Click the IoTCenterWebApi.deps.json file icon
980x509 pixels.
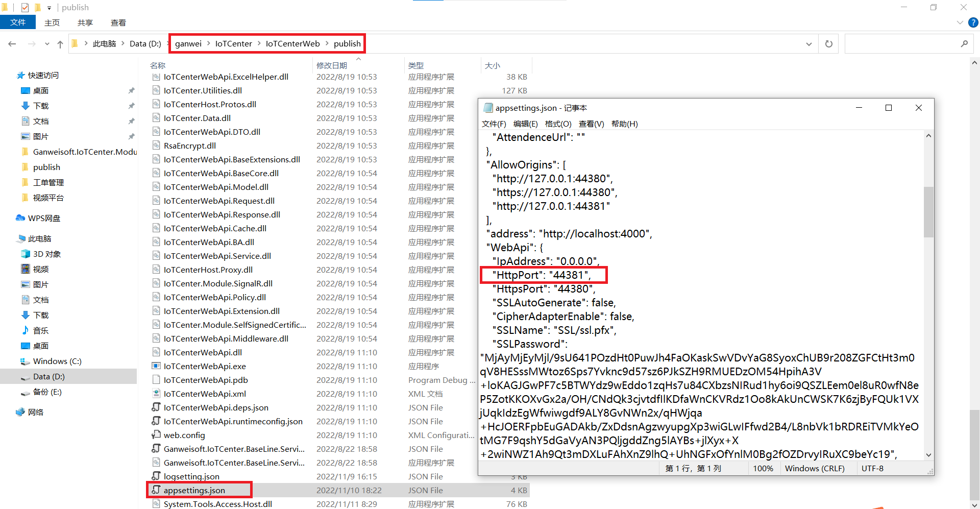156,407
